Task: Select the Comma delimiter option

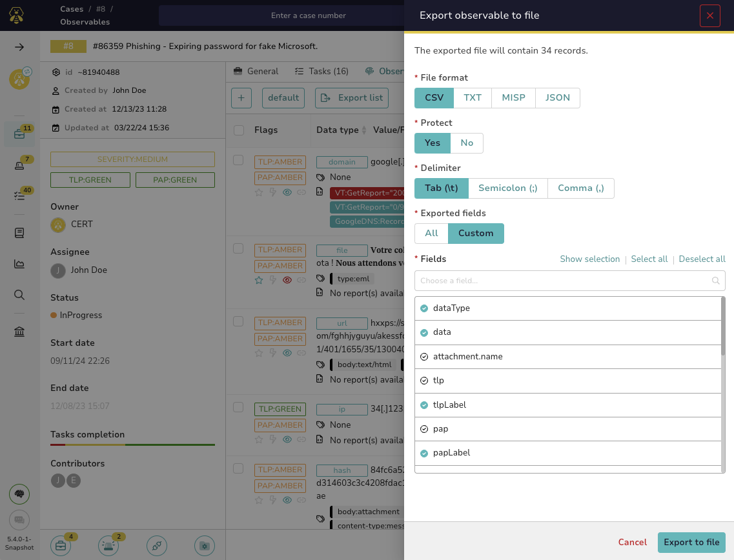Action: point(580,188)
